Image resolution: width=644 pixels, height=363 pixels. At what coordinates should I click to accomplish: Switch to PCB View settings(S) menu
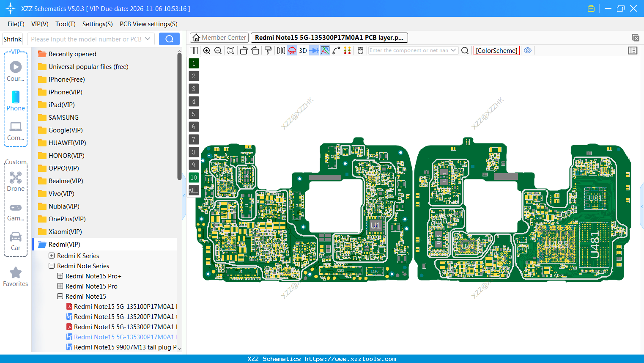coord(148,24)
